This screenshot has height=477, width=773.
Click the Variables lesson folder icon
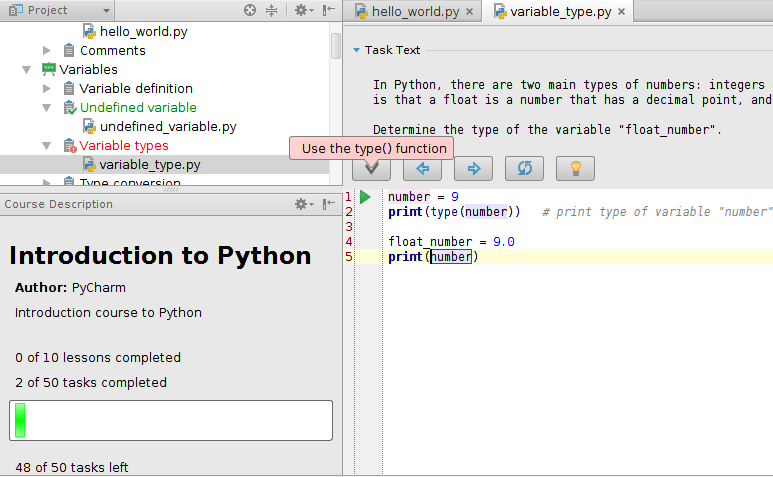coord(49,69)
